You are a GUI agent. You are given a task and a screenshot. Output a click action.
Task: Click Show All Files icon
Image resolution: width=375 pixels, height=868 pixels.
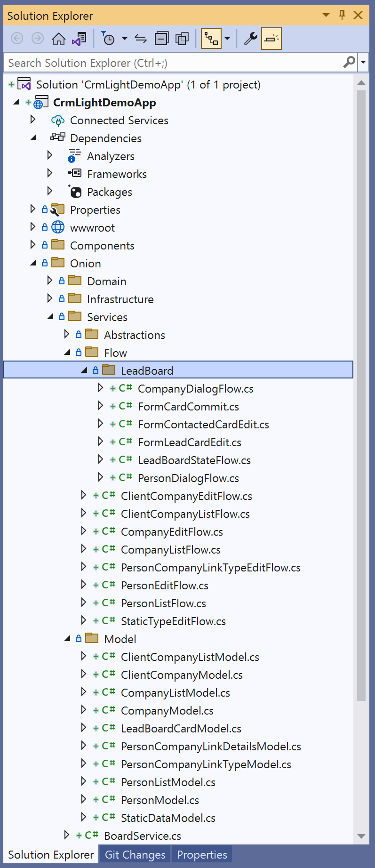[x=182, y=39]
